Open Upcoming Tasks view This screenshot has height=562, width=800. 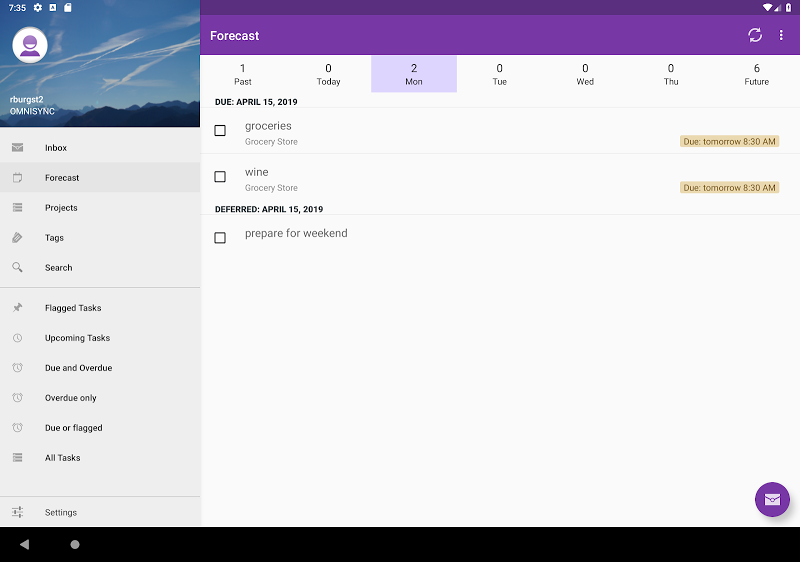[77, 338]
